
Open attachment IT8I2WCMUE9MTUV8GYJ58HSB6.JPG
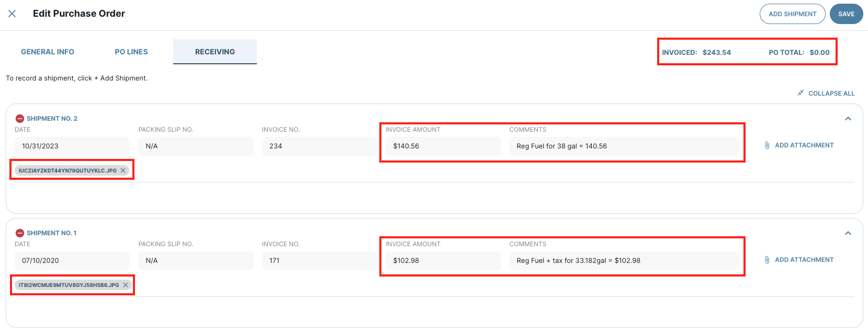pyautogui.click(x=69, y=285)
